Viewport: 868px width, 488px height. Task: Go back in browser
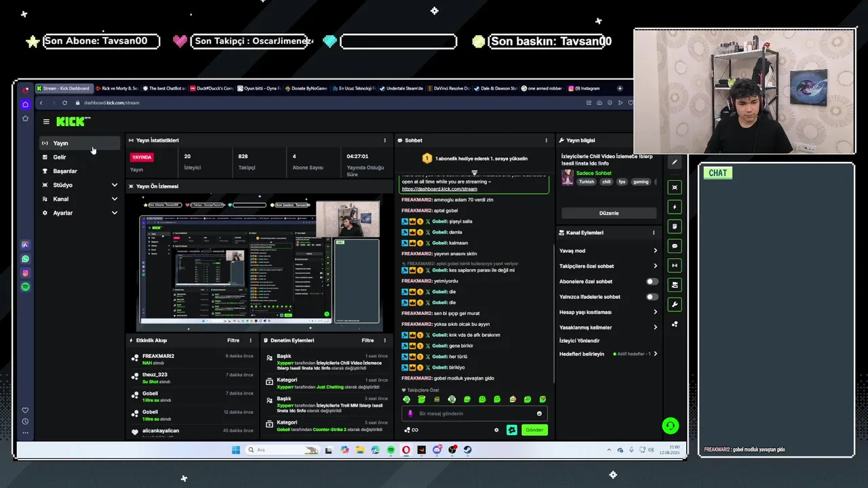click(x=41, y=103)
